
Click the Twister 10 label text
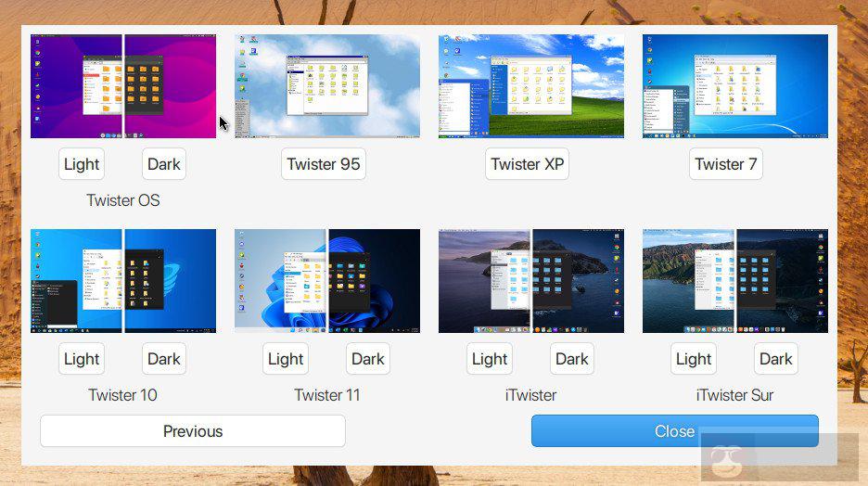click(123, 395)
